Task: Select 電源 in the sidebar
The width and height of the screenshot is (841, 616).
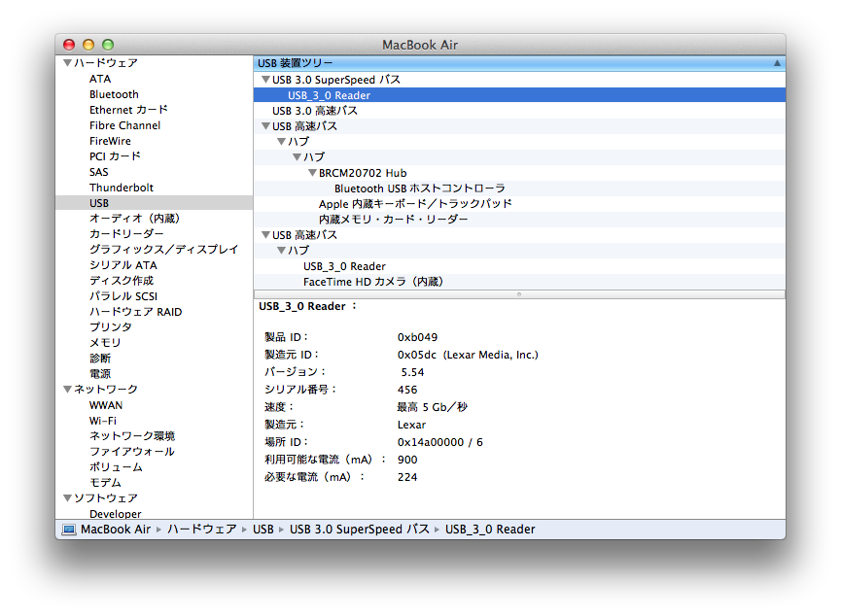Action: [x=100, y=374]
